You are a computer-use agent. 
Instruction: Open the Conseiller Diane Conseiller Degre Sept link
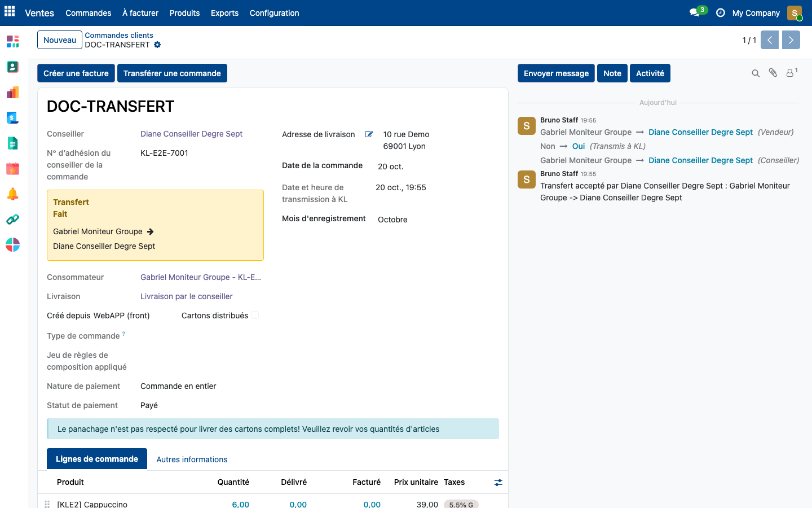pyautogui.click(x=192, y=134)
